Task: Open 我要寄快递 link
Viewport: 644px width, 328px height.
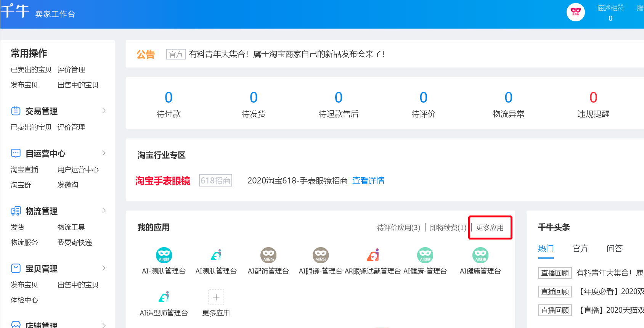Action: tap(75, 243)
